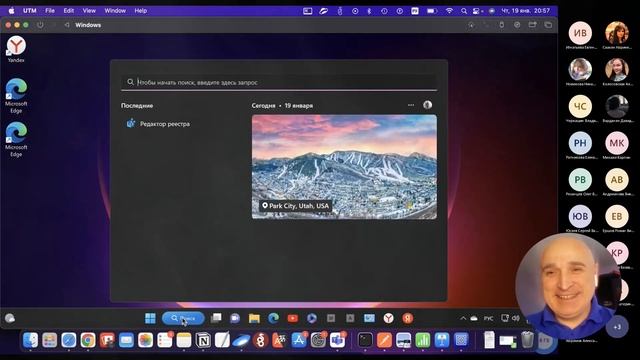
Task: Open the Window menu
Action: pyautogui.click(x=115, y=11)
